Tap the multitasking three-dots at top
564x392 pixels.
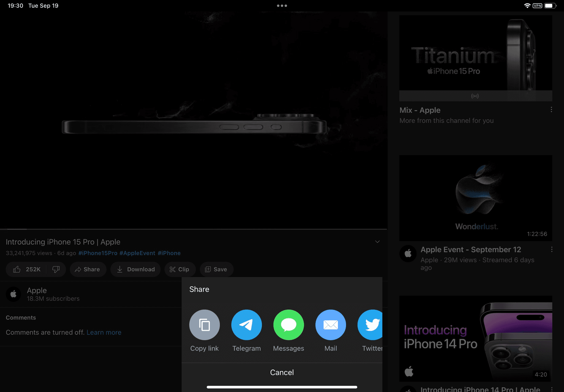pos(282,6)
